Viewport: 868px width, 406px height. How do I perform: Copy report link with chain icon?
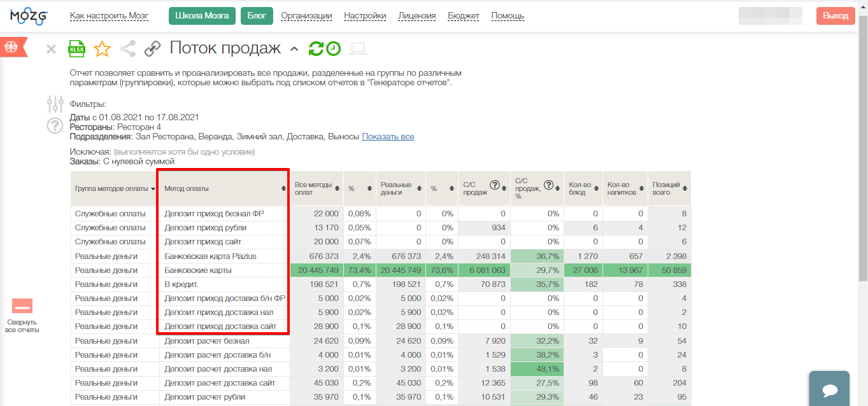click(x=153, y=48)
